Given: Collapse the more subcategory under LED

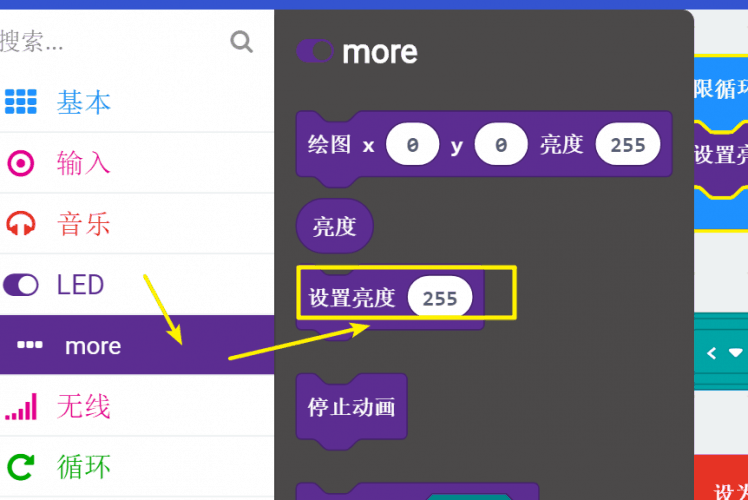Looking at the screenshot, I should pos(137,344).
